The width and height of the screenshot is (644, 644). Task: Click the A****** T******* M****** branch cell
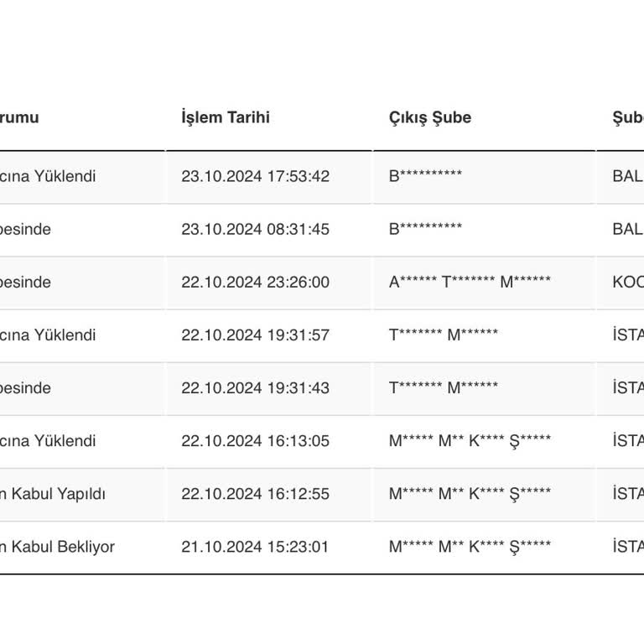coord(470,282)
